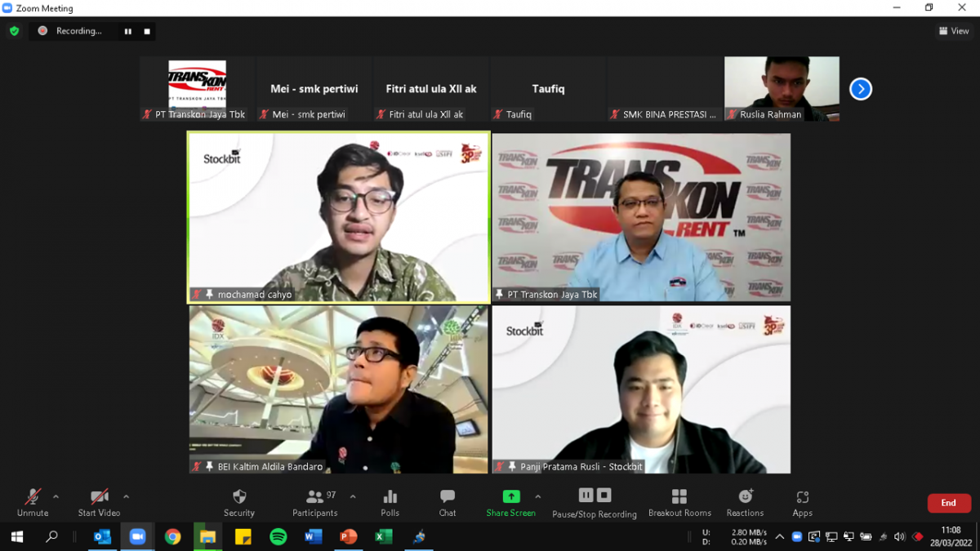Click pin icon on Panji Pratama Rusli tile

(512, 467)
